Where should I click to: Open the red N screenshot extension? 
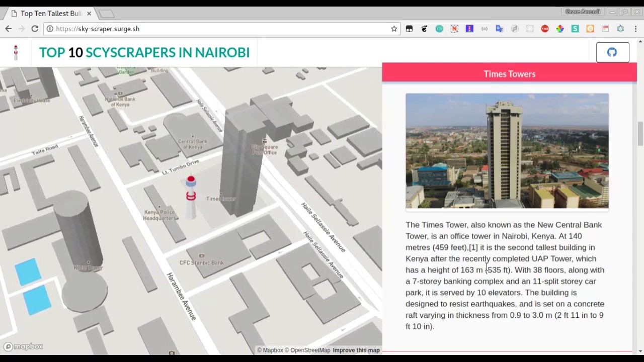(x=454, y=29)
